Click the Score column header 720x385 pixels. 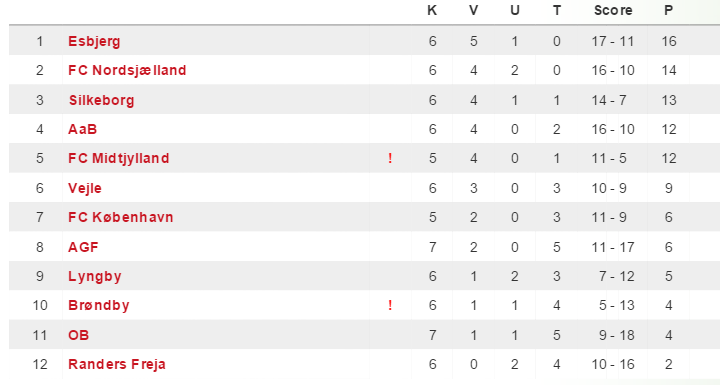[613, 10]
